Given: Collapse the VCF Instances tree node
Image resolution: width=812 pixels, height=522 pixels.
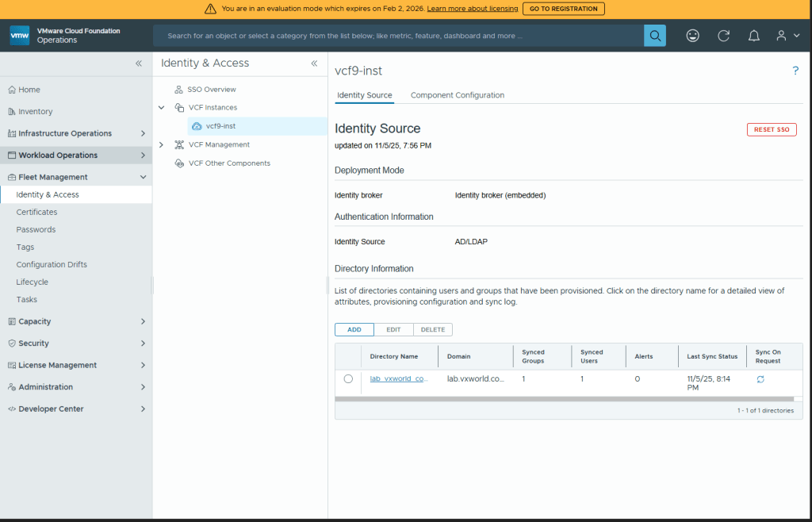Looking at the screenshot, I should [x=161, y=107].
